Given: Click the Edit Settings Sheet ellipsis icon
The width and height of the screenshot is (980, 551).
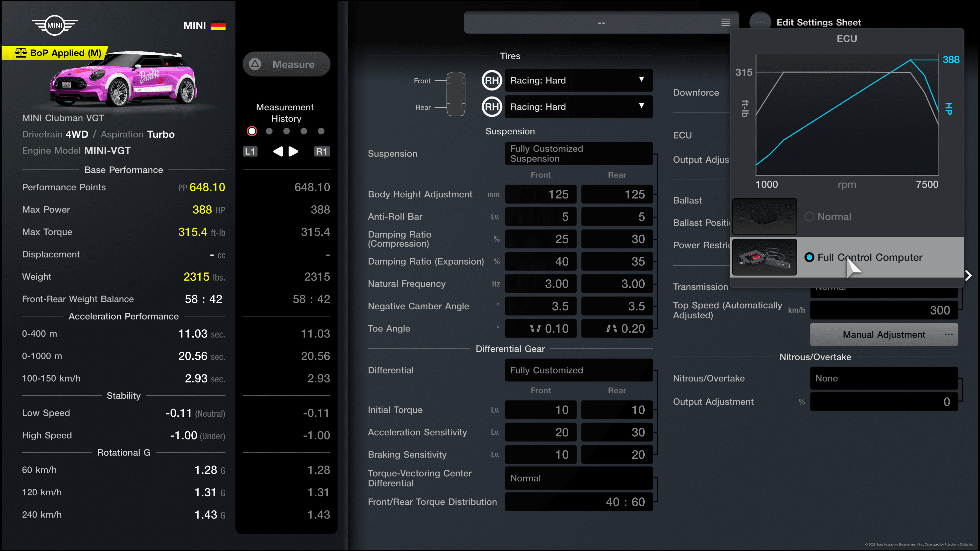Looking at the screenshot, I should pyautogui.click(x=760, y=22).
